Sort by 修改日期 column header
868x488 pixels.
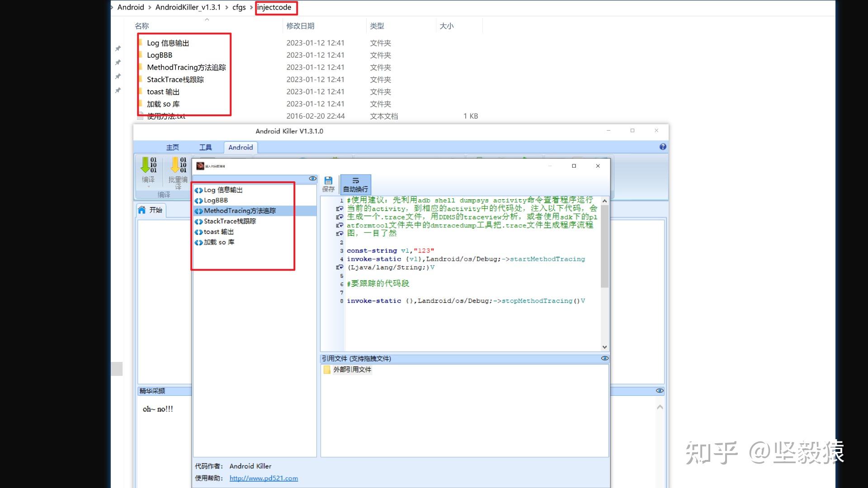300,26
